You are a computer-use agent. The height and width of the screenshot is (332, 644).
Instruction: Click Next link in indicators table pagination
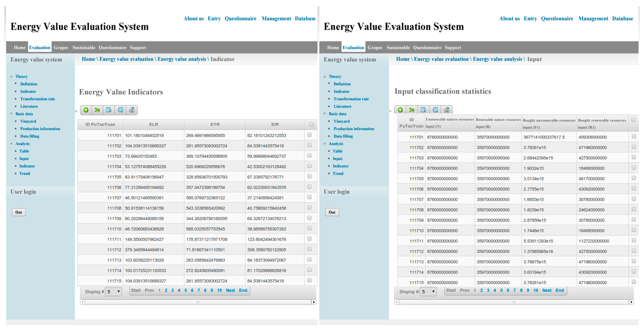[230, 290]
